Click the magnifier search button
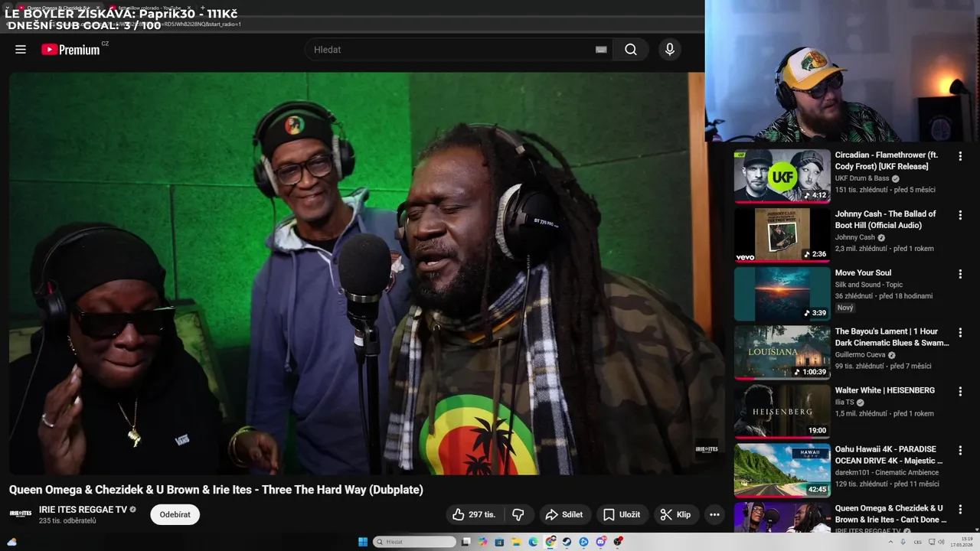The height and width of the screenshot is (551, 980). tap(630, 50)
